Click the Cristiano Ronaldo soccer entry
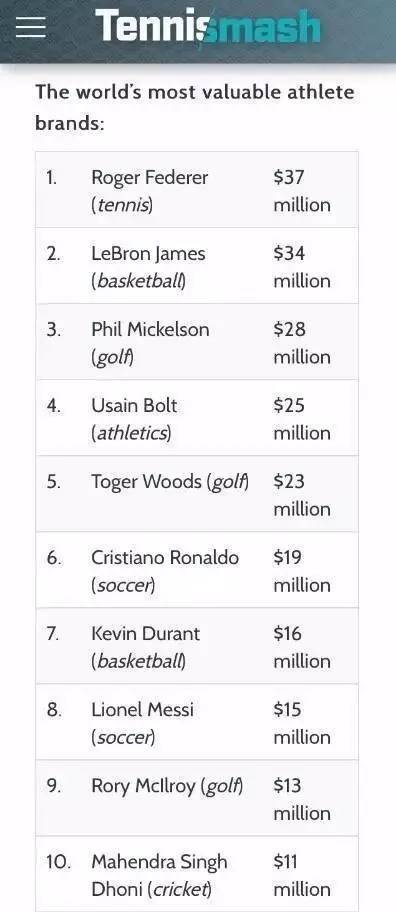Image resolution: width=396 pixels, height=912 pixels. (165, 571)
